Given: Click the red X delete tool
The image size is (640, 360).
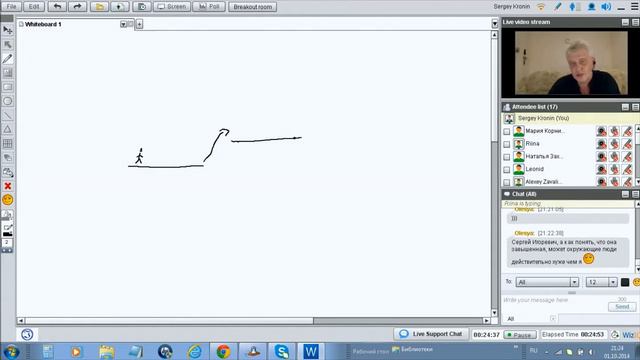Looking at the screenshot, I should pos(7,186).
